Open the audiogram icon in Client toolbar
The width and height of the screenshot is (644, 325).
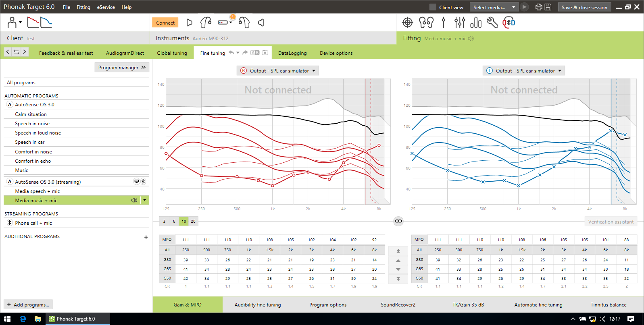tap(33, 23)
